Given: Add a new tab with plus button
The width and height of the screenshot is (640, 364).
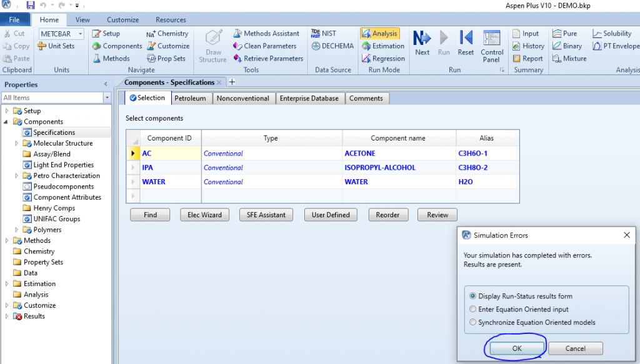Looking at the screenshot, I should tap(232, 82).
